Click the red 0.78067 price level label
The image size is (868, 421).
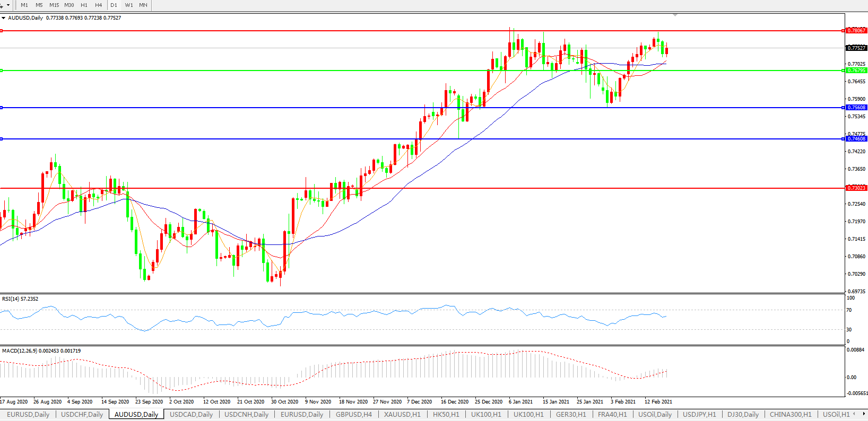(x=856, y=31)
